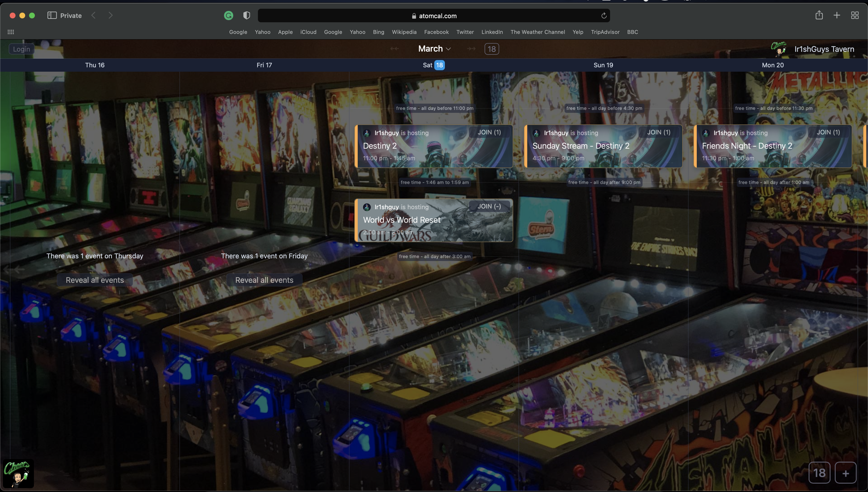Reveal all events on Friday
Viewport: 868px width, 492px height.
tap(264, 280)
